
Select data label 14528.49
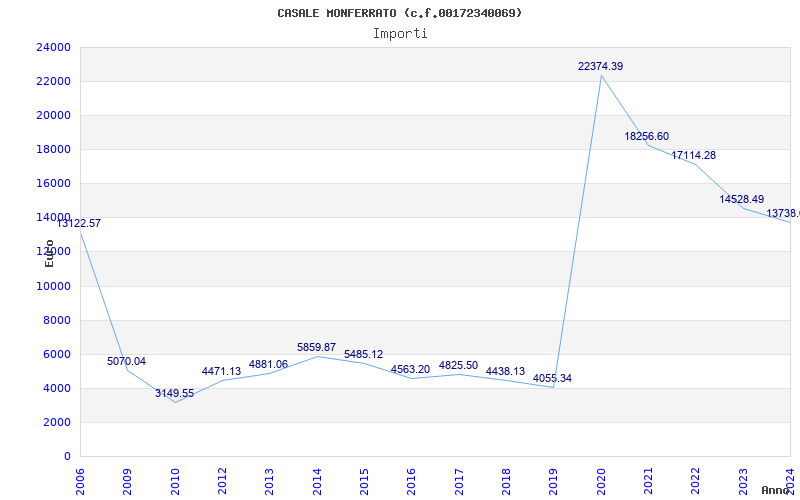coord(741,199)
